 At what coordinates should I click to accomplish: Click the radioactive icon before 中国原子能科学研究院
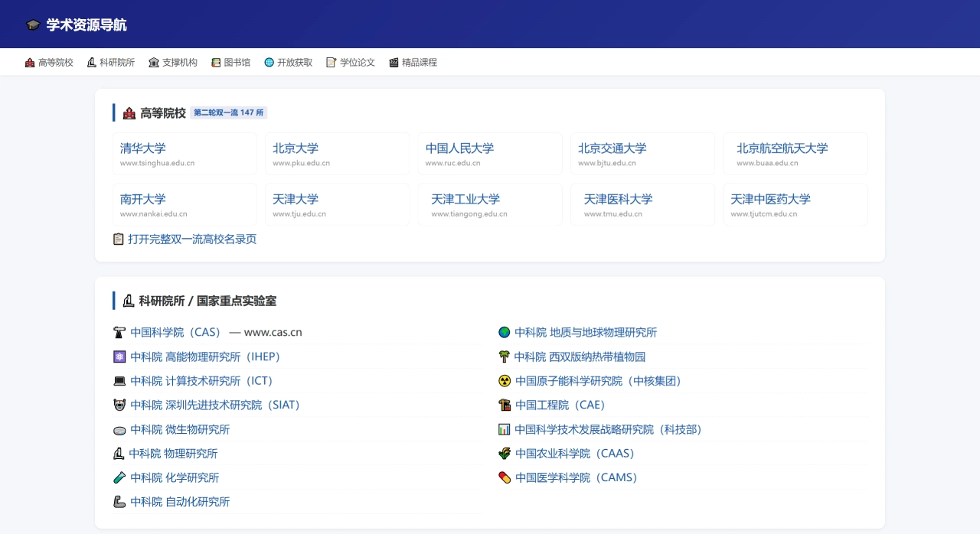pos(504,381)
